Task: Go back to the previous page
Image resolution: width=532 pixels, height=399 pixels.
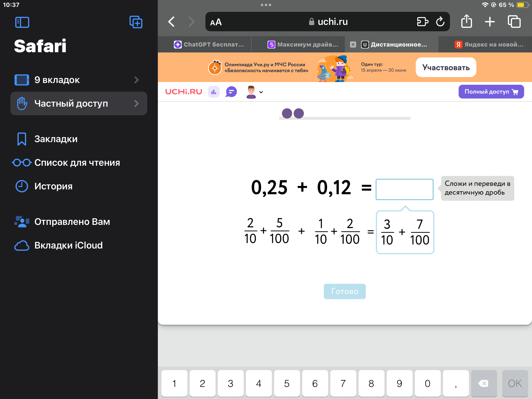Action: (x=171, y=22)
